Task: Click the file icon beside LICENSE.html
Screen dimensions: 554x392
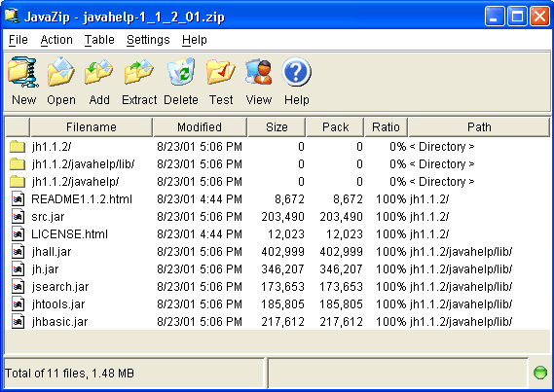Action: tap(18, 234)
